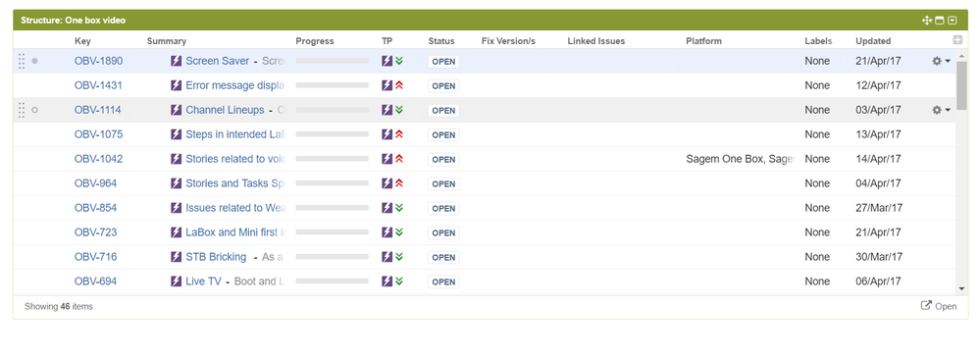Open issue OBV-694
Screen dimensions: 980x356
pyautogui.click(x=95, y=281)
